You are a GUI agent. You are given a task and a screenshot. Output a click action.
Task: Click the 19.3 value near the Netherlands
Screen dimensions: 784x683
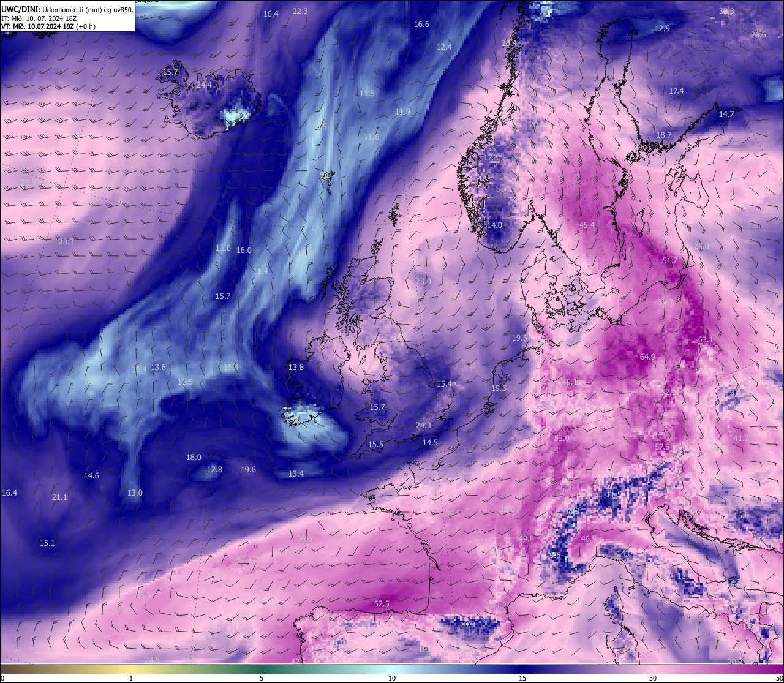pyautogui.click(x=499, y=388)
